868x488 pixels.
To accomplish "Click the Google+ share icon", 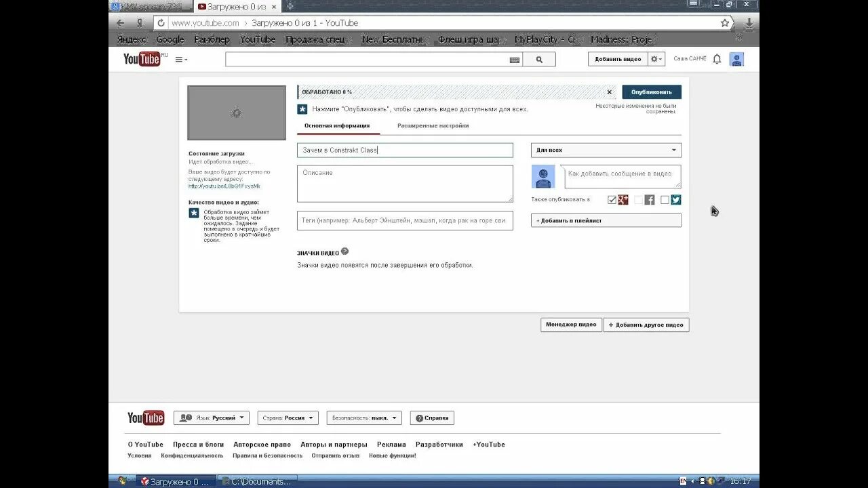I will click(x=623, y=199).
